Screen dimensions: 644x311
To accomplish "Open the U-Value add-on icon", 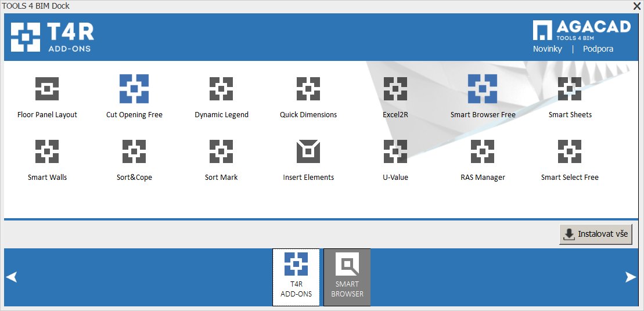I will [x=395, y=151].
